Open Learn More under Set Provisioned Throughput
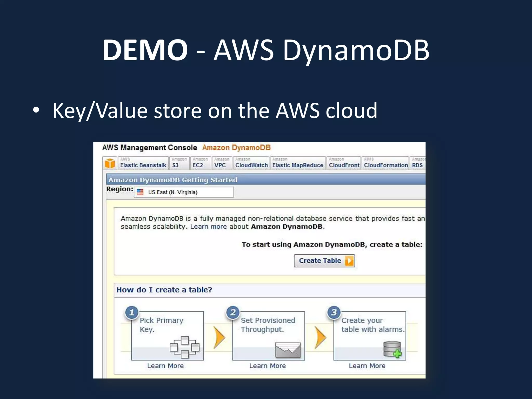 268,366
